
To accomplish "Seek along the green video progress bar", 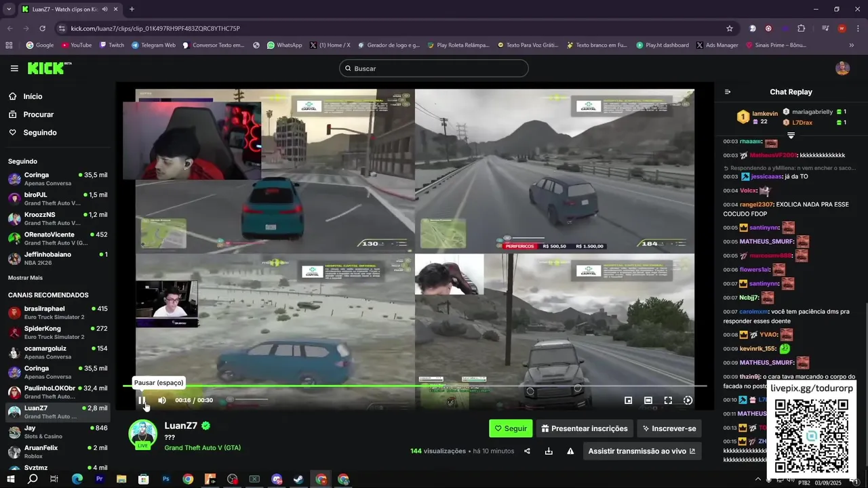I will tap(414, 386).
